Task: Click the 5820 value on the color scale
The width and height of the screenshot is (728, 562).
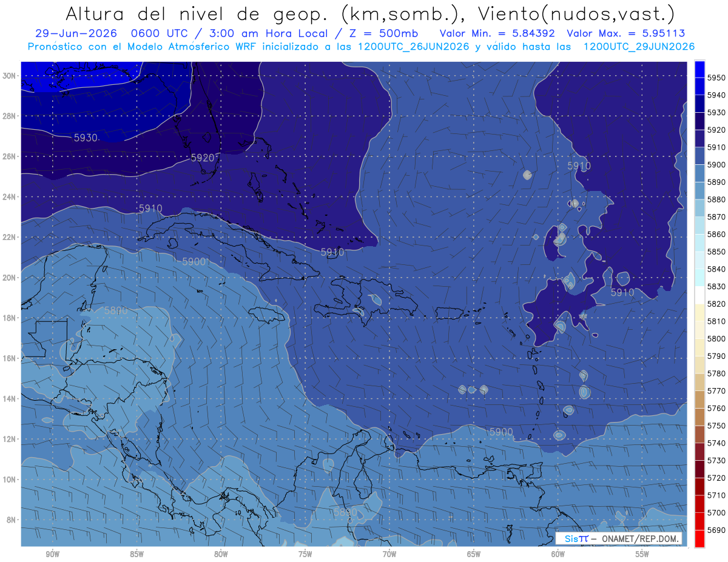Action: click(716, 304)
